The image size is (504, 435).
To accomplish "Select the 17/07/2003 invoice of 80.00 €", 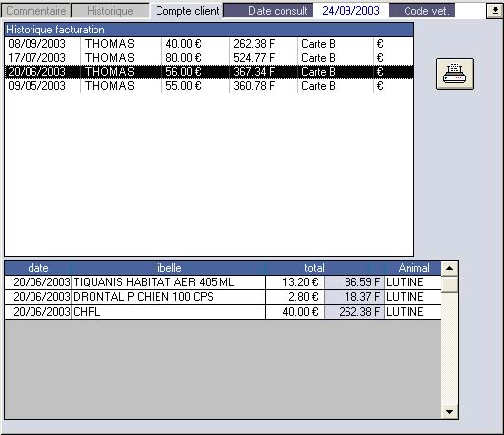I will click(209, 58).
